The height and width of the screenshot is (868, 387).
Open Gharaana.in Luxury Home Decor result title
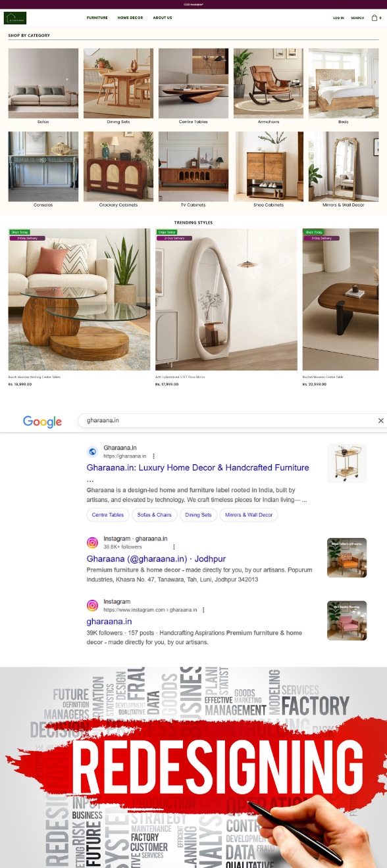[197, 468]
